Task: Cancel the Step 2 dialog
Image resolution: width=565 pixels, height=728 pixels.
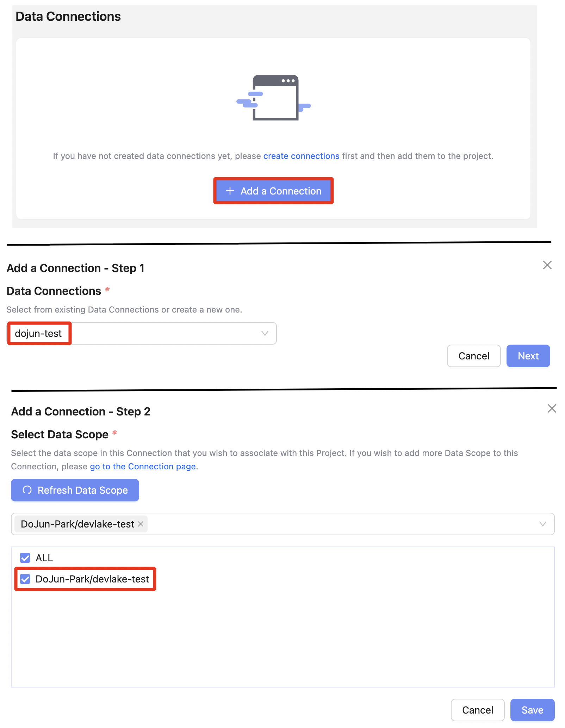Action: (x=478, y=710)
